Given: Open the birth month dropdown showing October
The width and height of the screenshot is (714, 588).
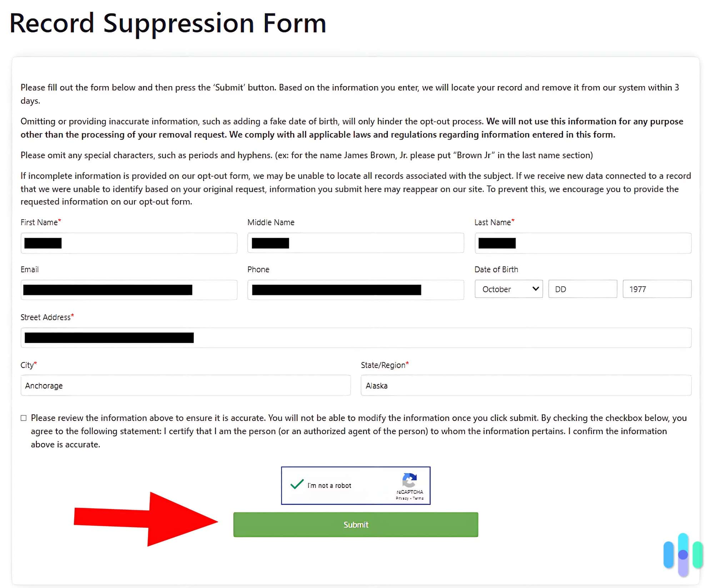Looking at the screenshot, I should pos(509,289).
